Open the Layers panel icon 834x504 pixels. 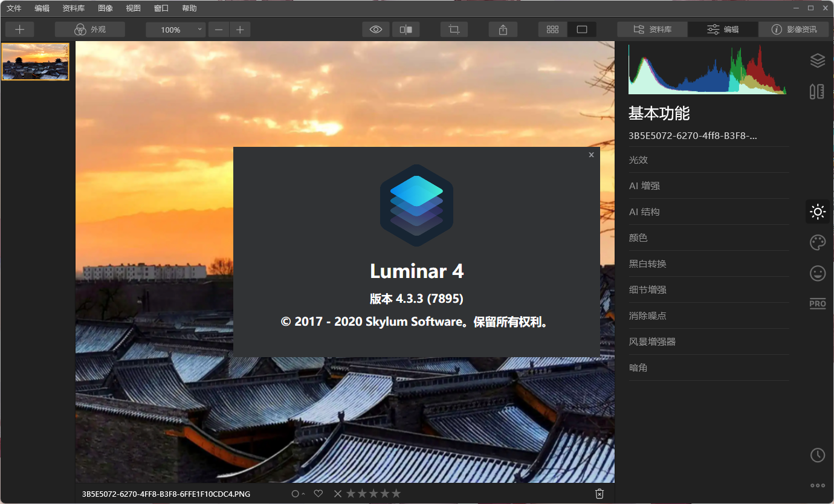[x=817, y=60]
